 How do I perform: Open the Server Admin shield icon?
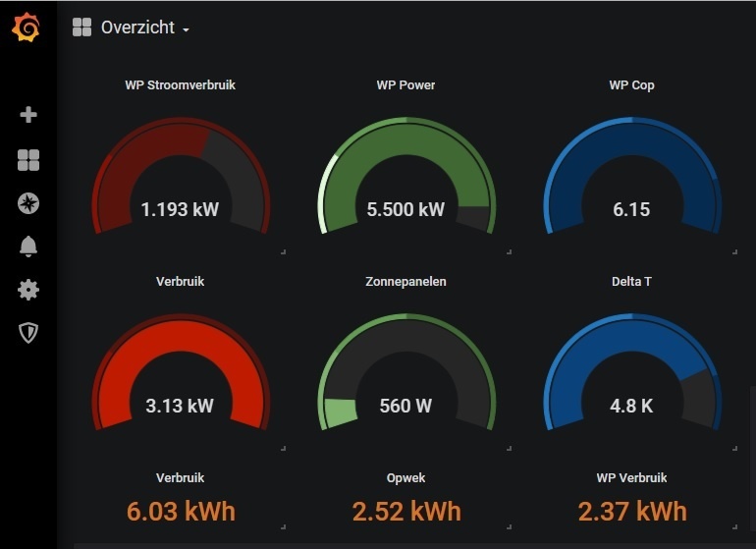point(28,333)
